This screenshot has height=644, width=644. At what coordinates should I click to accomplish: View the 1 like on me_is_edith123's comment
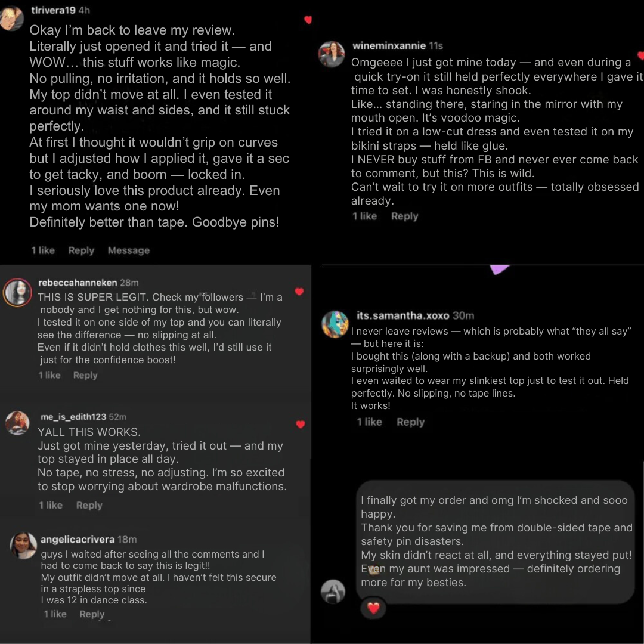point(51,505)
